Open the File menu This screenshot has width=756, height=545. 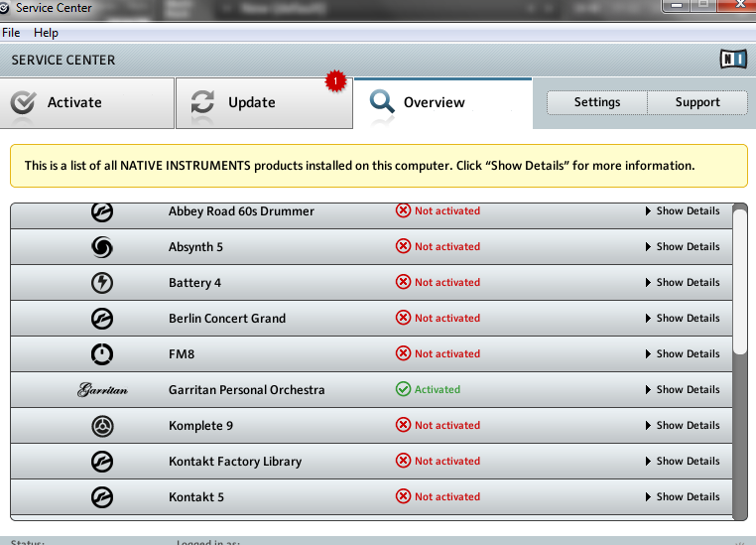[x=11, y=33]
